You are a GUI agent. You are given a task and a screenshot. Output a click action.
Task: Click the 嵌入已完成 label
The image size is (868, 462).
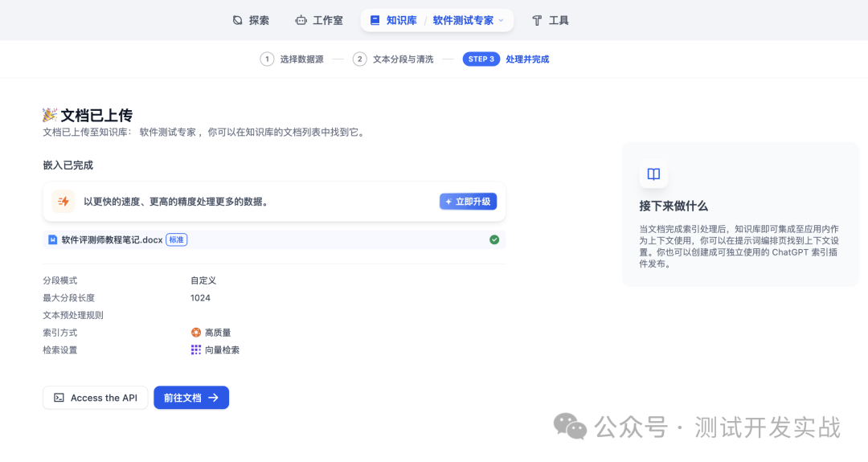[68, 165]
